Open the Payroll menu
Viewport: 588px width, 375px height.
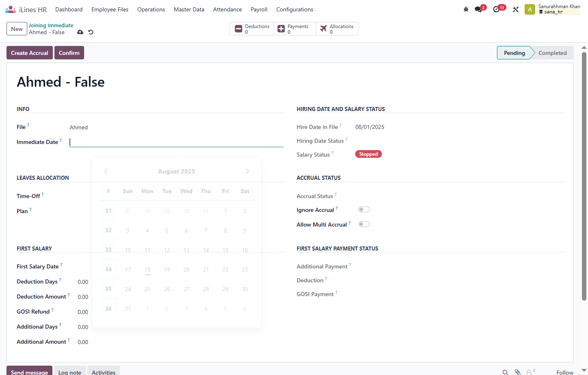coord(259,9)
